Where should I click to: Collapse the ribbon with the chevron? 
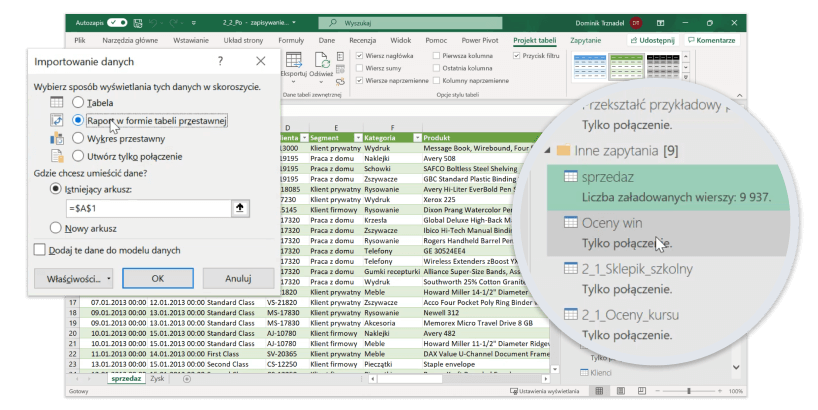tap(739, 95)
